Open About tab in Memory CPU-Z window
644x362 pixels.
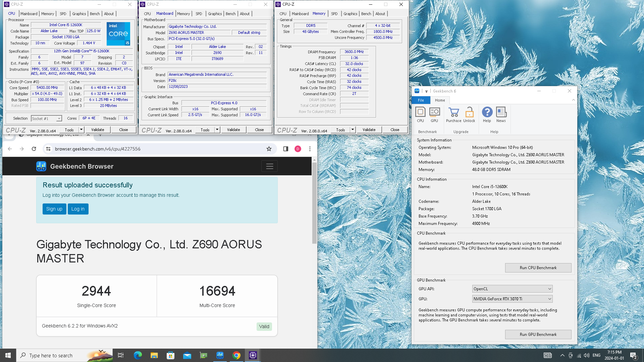coord(380,14)
